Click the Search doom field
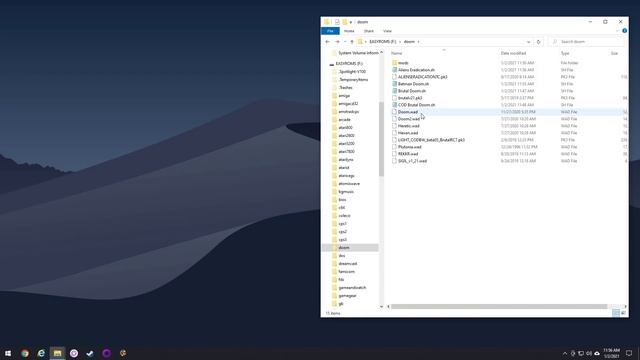The image size is (640, 360). [x=587, y=42]
